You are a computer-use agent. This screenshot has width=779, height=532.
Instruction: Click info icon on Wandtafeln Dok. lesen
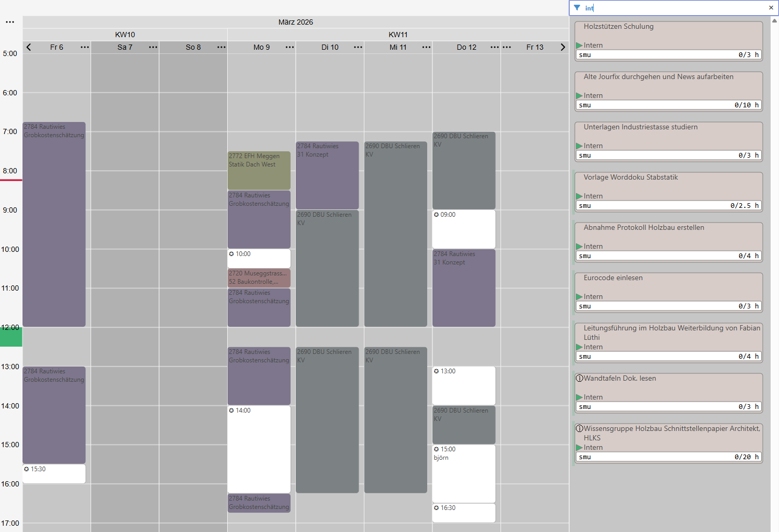580,379
